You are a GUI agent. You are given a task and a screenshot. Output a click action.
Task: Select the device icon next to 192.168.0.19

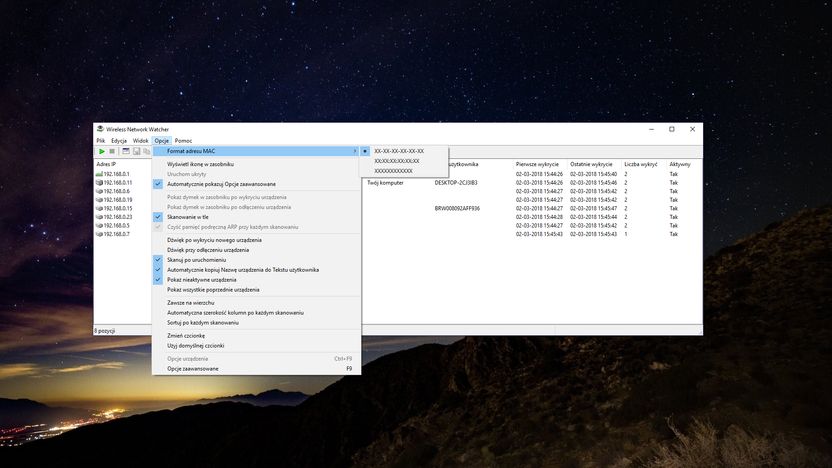point(99,200)
